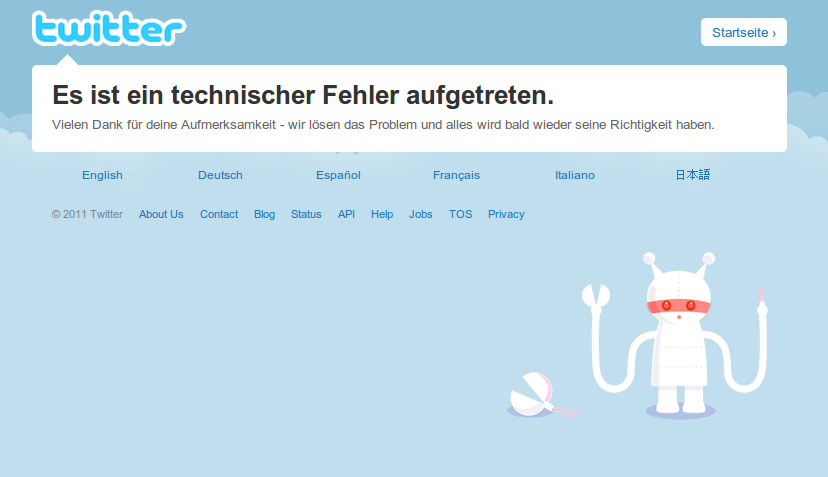
Task: Click the robot illustration
Action: point(675,335)
